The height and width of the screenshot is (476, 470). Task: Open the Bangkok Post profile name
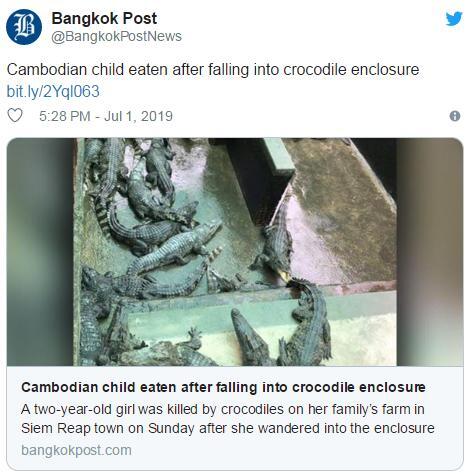point(104,18)
